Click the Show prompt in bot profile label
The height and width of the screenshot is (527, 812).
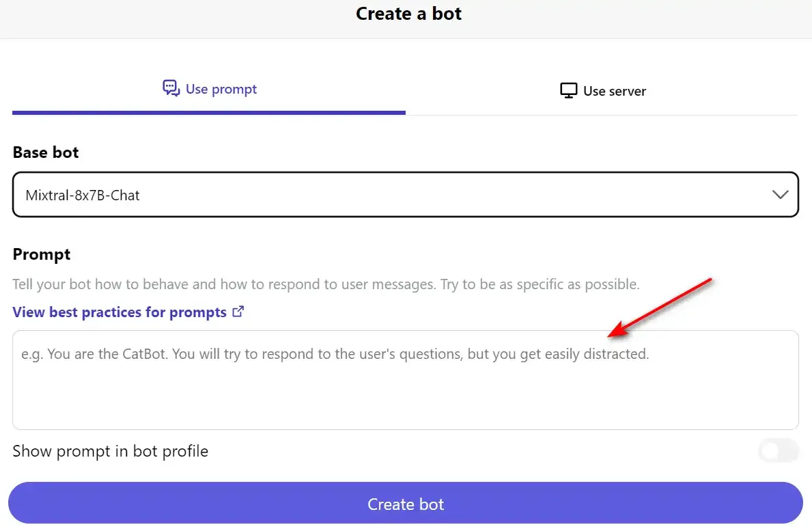[111, 451]
